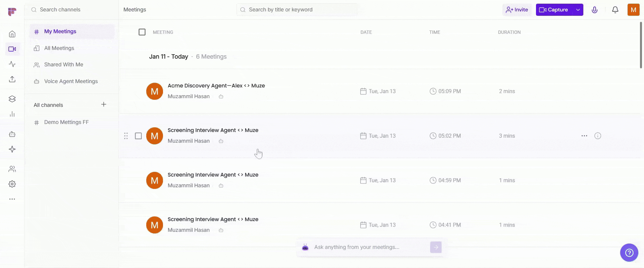Tick the select-all meetings checkbox

click(142, 32)
